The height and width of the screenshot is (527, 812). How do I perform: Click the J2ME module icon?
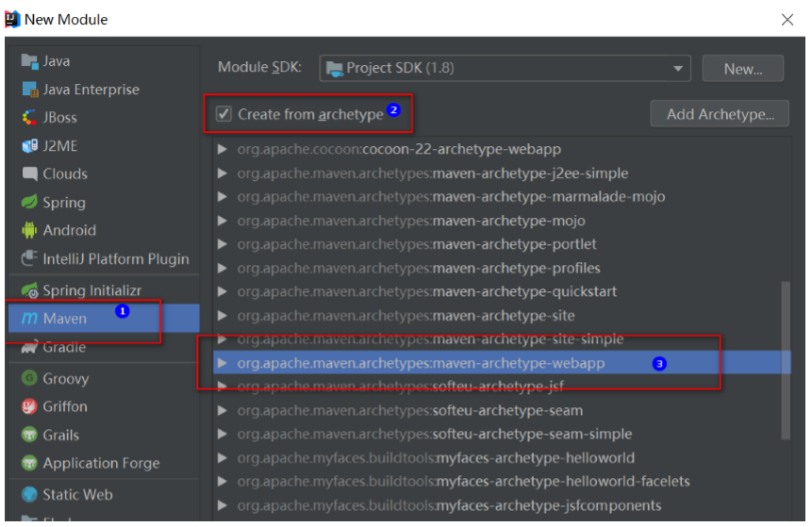(x=29, y=146)
